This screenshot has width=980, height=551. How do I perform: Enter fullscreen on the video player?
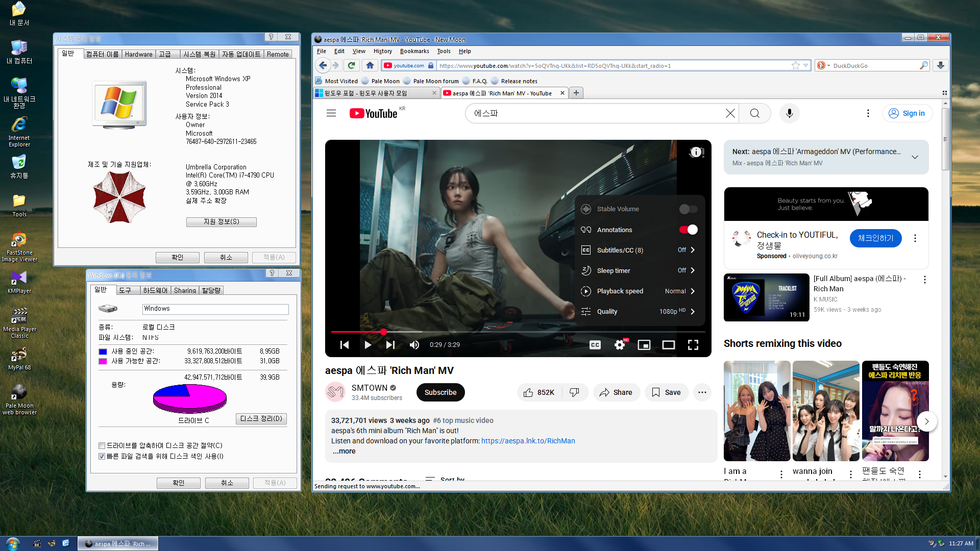pyautogui.click(x=693, y=345)
